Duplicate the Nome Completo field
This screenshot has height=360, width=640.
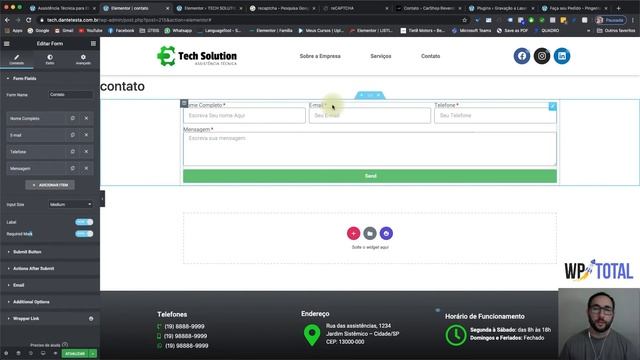(x=73, y=118)
